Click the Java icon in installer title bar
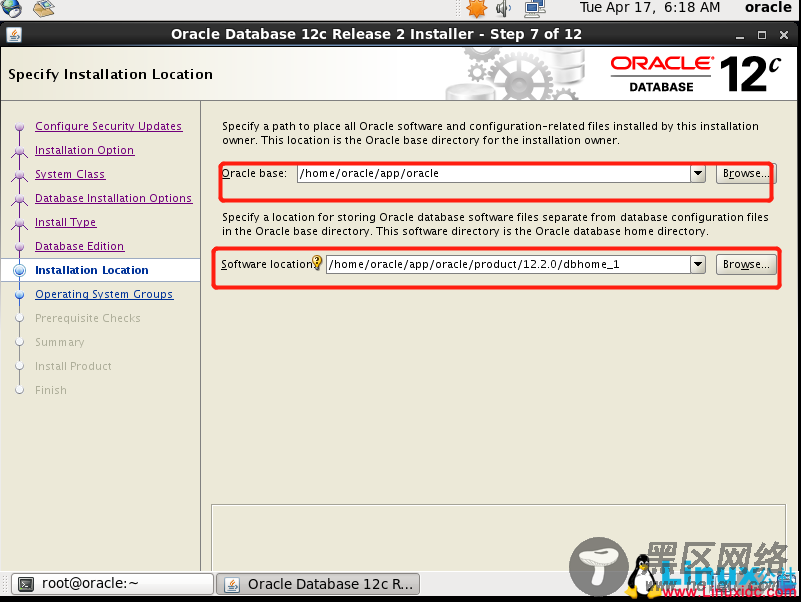The height and width of the screenshot is (602, 801). [14, 35]
